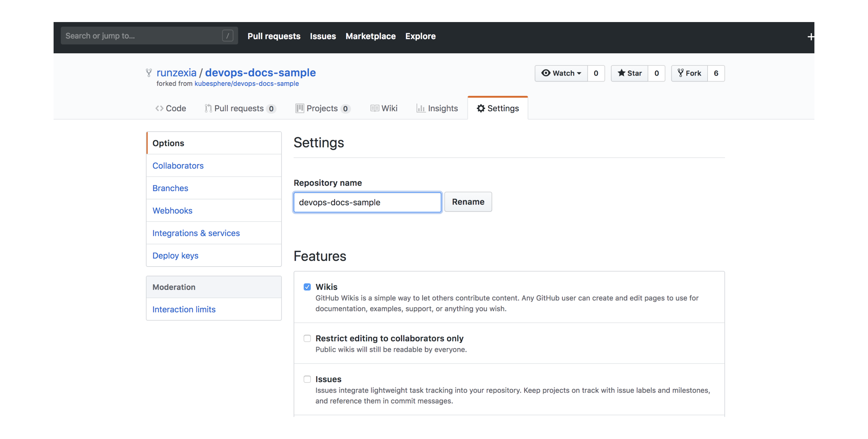Screen dimensions: 868x439
Task: Select Options in settings sidebar
Action: (x=214, y=143)
